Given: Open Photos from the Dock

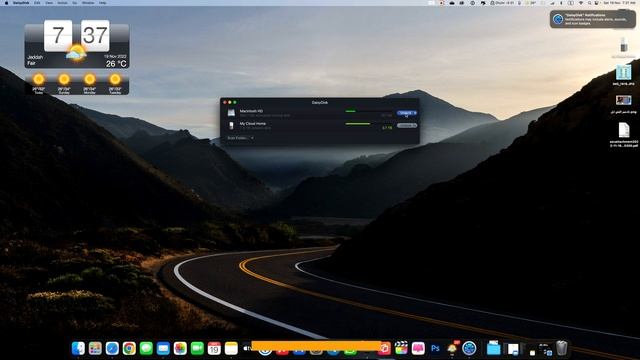Looking at the screenshot, I should (x=180, y=348).
